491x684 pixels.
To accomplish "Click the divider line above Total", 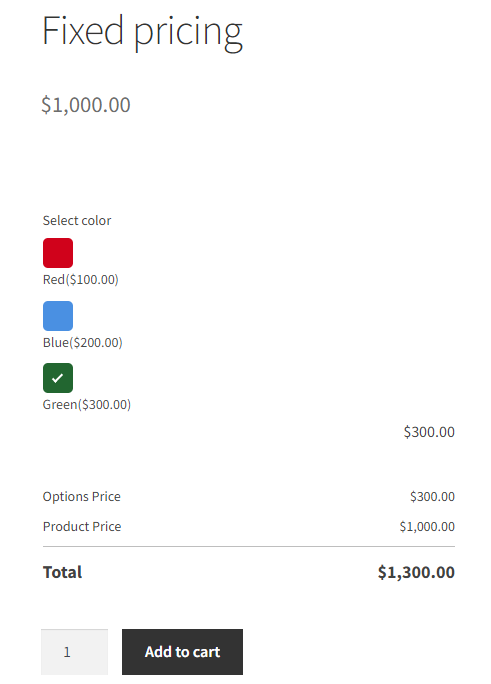I will [x=249, y=546].
